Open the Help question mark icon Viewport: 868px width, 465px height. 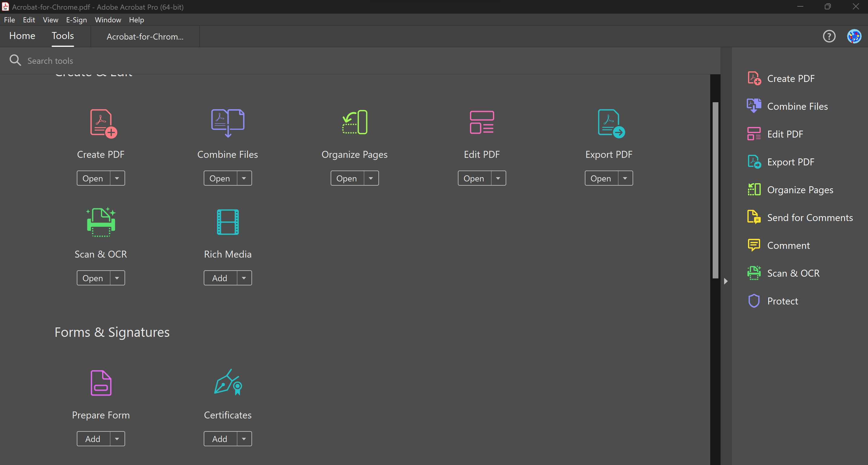point(829,36)
